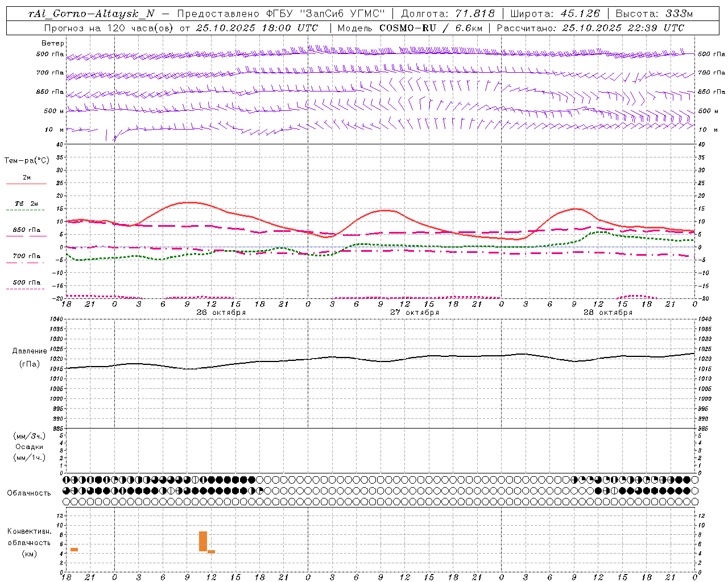Click the Конвективн. облачность (км) label
The height and width of the screenshot is (582, 728).
[29, 542]
